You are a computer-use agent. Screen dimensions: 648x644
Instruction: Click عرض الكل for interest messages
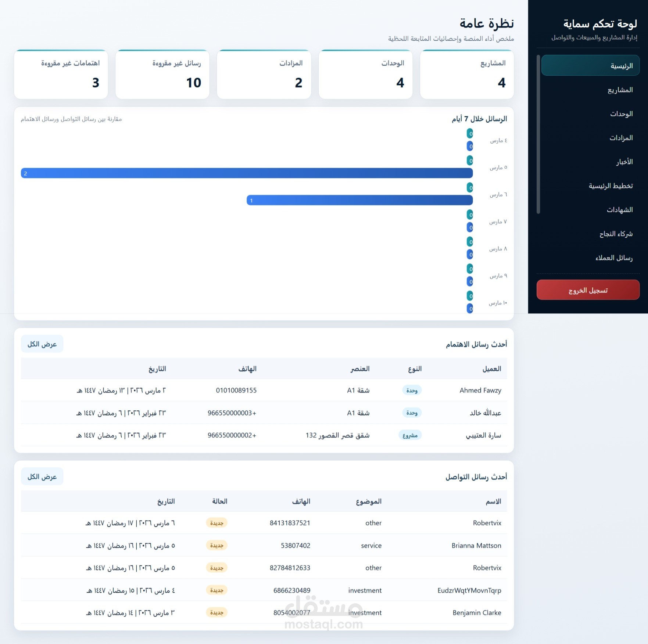click(x=42, y=344)
